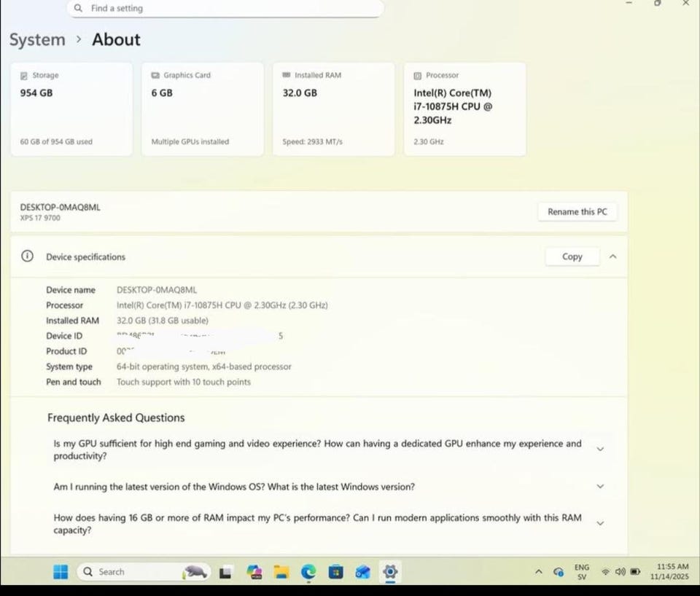Click the manatee search highlight icon
This screenshot has height=596, width=700.
point(194,572)
